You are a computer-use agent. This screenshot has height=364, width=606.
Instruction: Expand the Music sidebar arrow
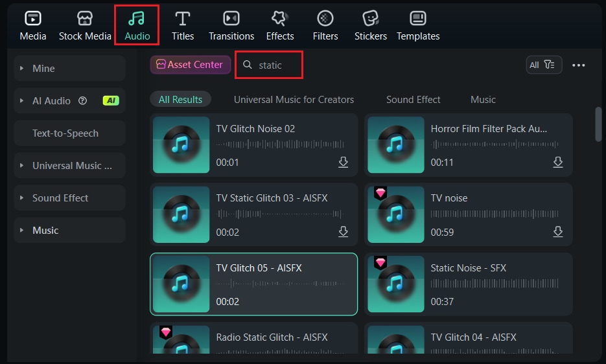(x=21, y=231)
